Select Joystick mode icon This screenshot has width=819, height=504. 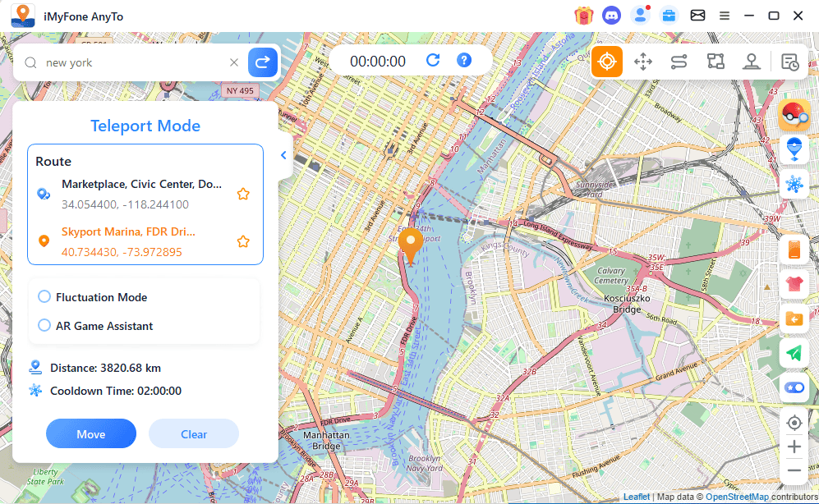pos(752,62)
